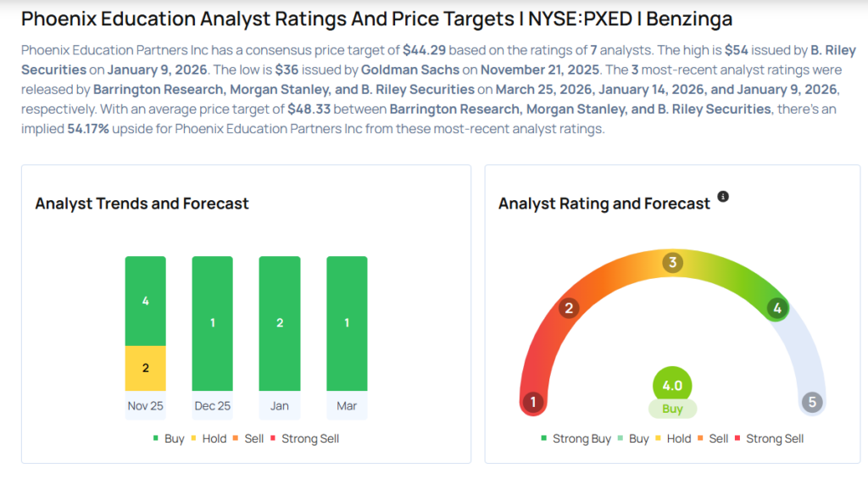Viewport: 868px width, 479px height.
Task: Click the Dec 25 bar
Action: (x=212, y=323)
